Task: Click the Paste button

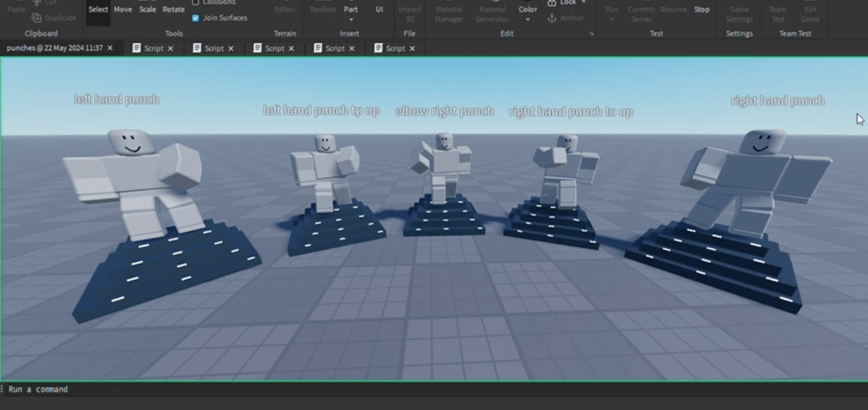Action: [16, 9]
